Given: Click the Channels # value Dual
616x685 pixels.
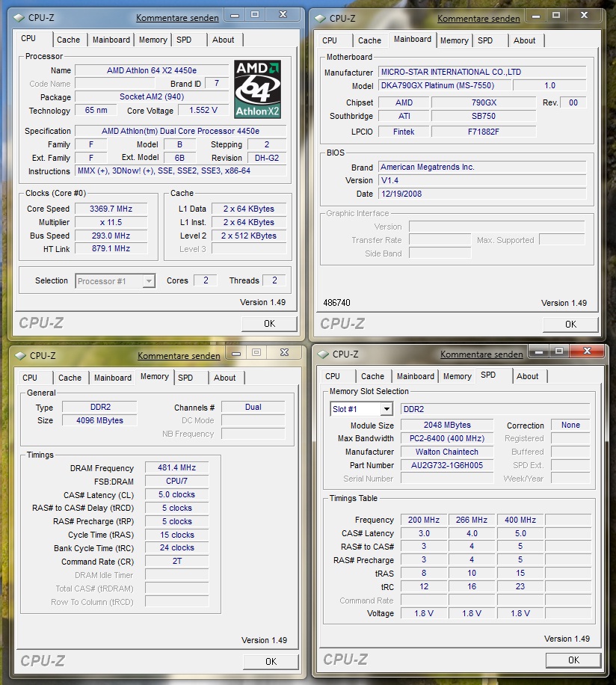Looking at the screenshot, I should [253, 407].
